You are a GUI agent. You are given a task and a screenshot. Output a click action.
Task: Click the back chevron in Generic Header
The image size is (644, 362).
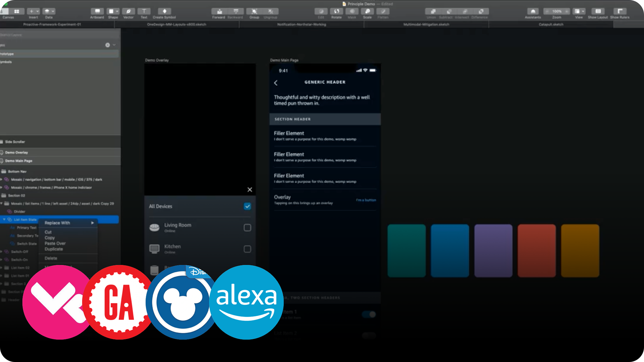point(276,83)
